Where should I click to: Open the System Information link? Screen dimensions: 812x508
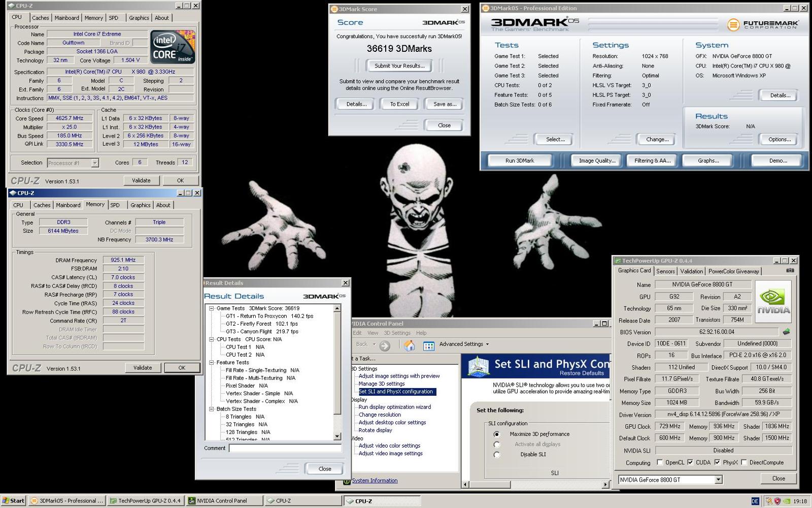(x=375, y=481)
